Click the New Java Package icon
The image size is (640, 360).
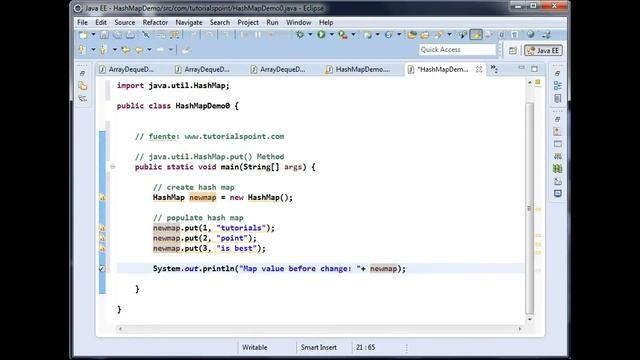click(367, 35)
